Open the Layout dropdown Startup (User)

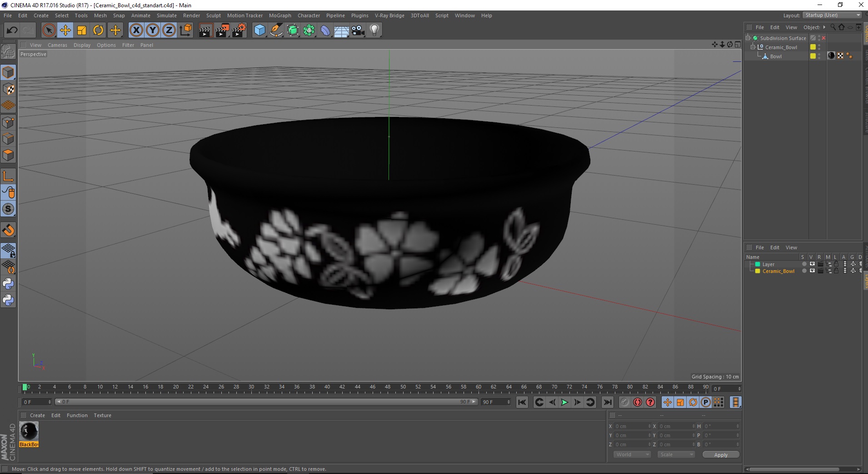(x=832, y=15)
